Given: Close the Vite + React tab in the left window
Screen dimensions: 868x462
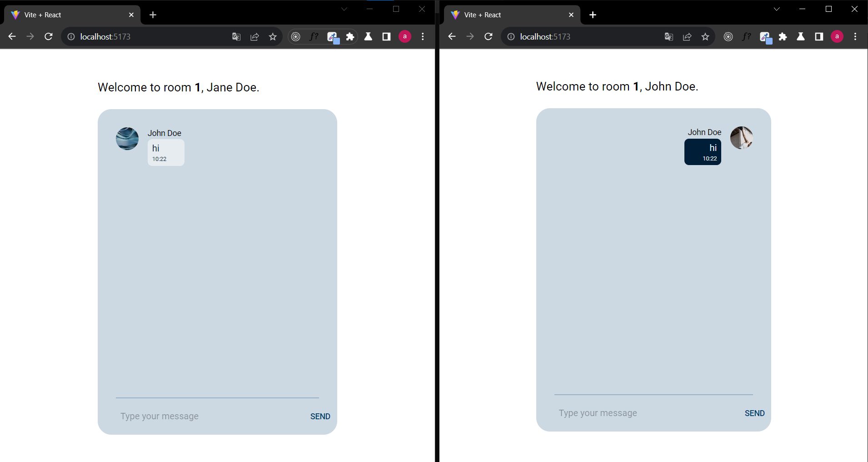Looking at the screenshot, I should point(131,15).
